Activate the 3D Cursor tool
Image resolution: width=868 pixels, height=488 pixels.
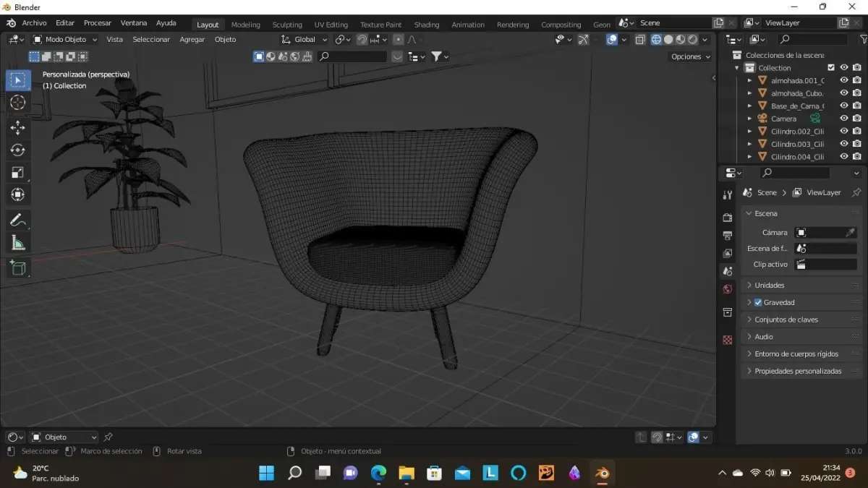18,103
